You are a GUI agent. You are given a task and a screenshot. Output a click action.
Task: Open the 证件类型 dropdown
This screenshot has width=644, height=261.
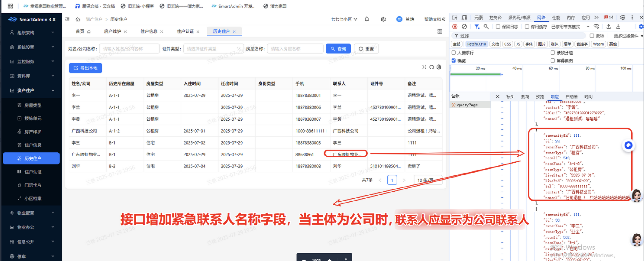[x=213, y=49]
